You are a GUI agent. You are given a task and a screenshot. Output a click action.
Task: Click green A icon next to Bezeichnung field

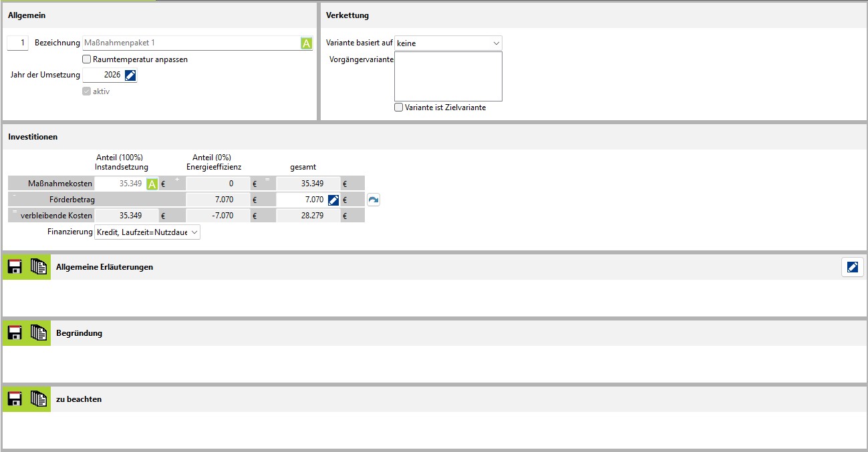(x=306, y=43)
